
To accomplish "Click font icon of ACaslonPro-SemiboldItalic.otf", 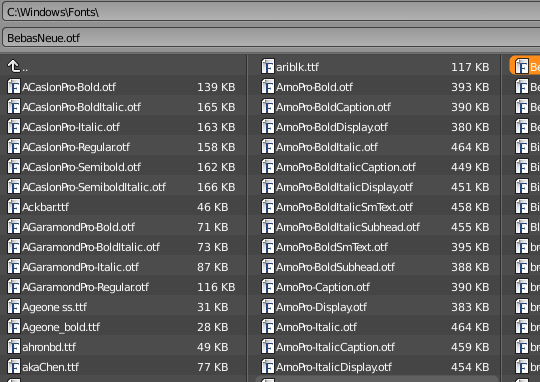I will tap(14, 186).
